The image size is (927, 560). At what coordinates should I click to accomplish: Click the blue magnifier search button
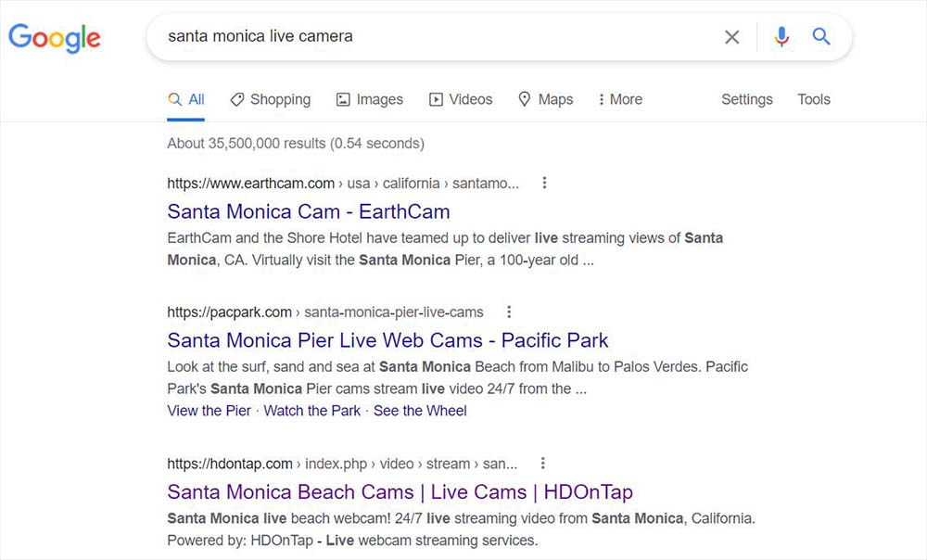[820, 37]
